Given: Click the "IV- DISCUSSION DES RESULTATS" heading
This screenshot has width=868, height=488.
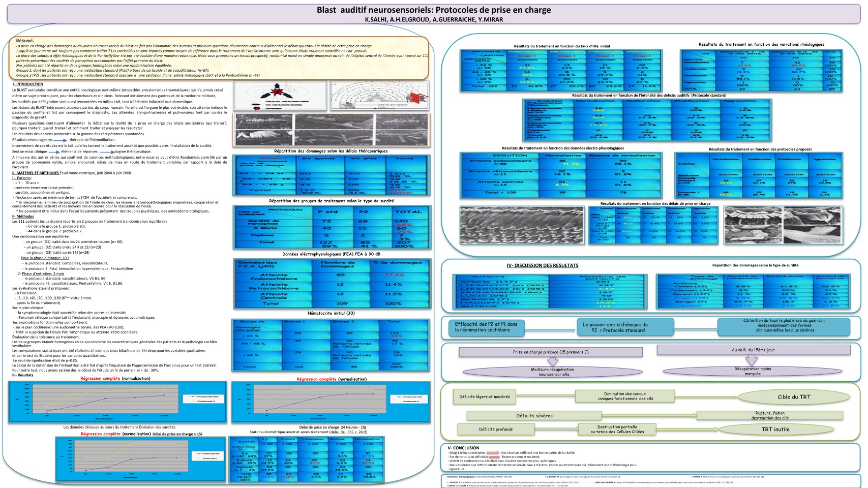Looking at the screenshot, I should [542, 265].
